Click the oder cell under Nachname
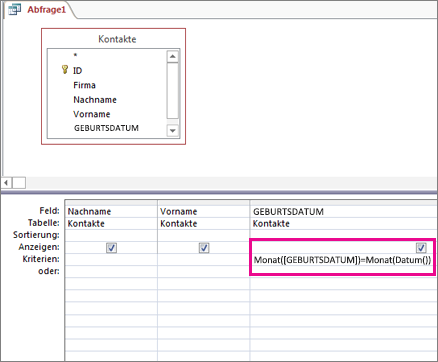 [111, 271]
